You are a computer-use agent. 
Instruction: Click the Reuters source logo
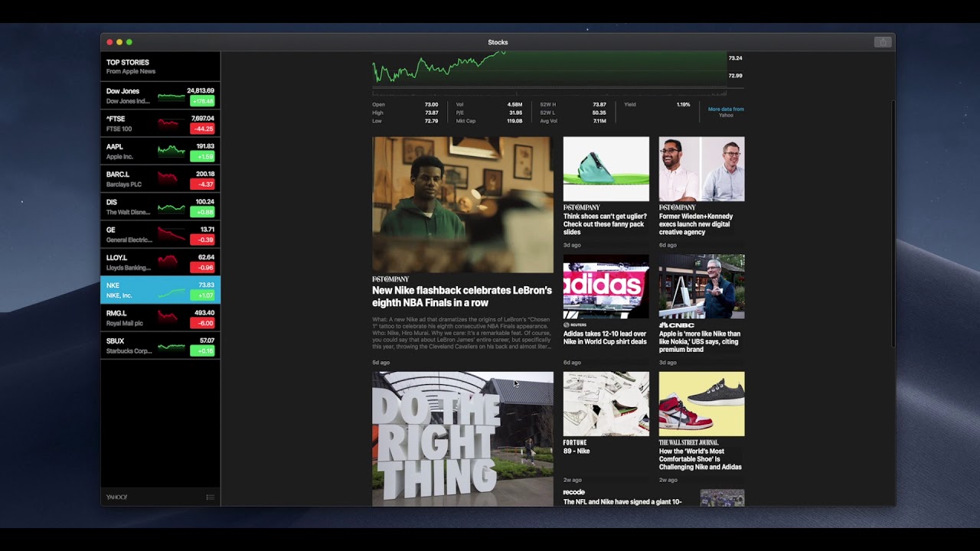pos(575,325)
